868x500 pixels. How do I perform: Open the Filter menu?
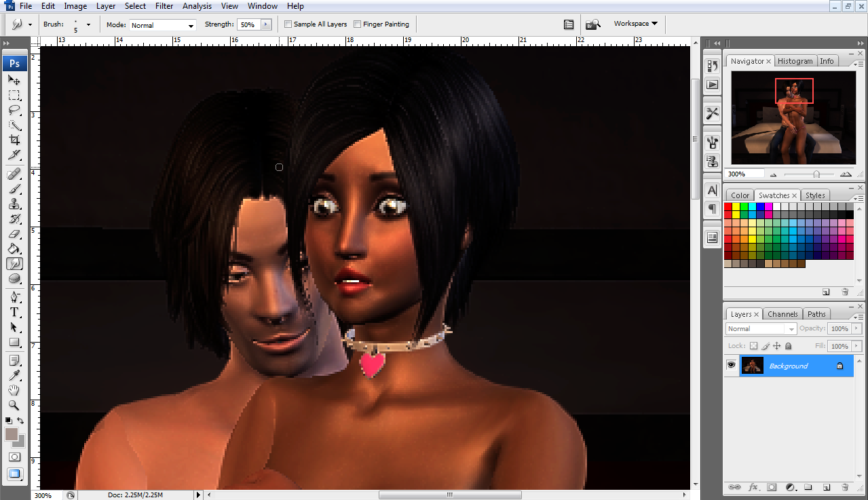pyautogui.click(x=164, y=6)
